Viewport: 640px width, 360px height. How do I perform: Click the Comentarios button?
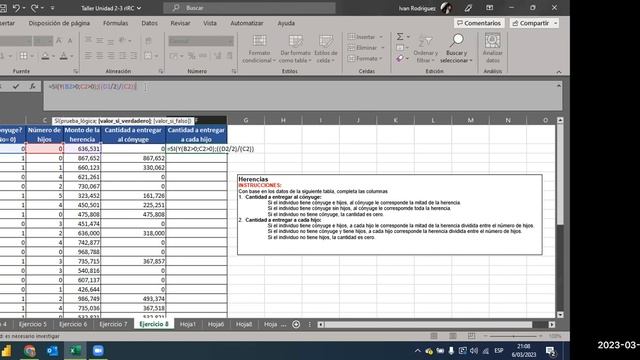coord(479,23)
